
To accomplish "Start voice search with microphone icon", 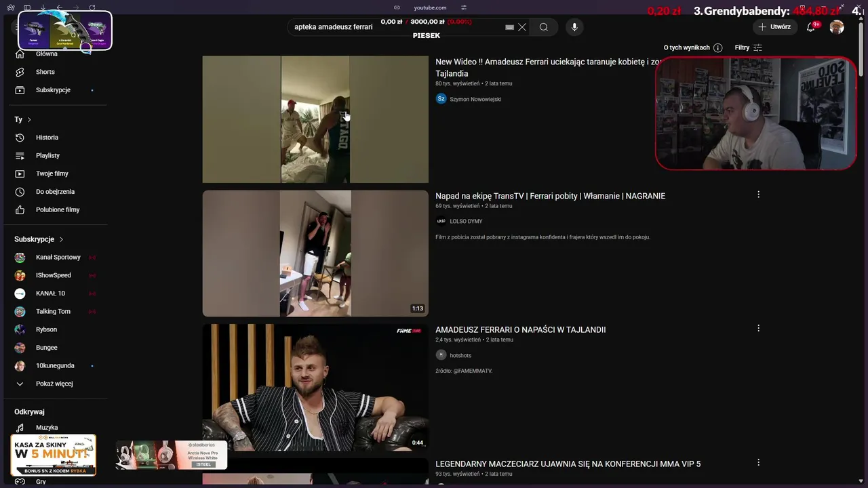I will (574, 27).
